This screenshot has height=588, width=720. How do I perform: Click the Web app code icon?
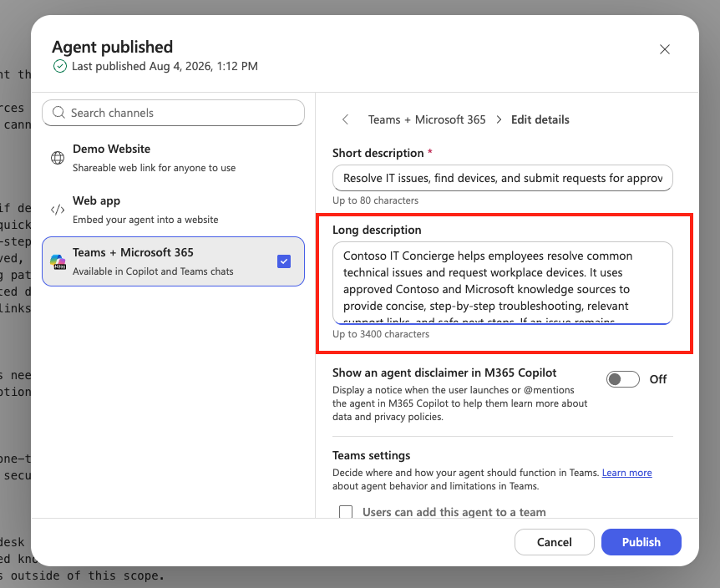pos(58,210)
